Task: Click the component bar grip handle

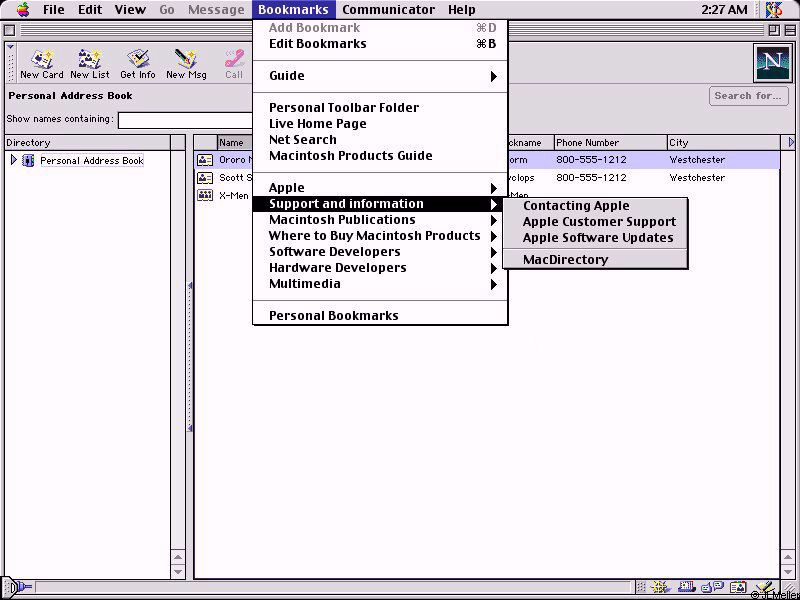Action: tap(641, 587)
